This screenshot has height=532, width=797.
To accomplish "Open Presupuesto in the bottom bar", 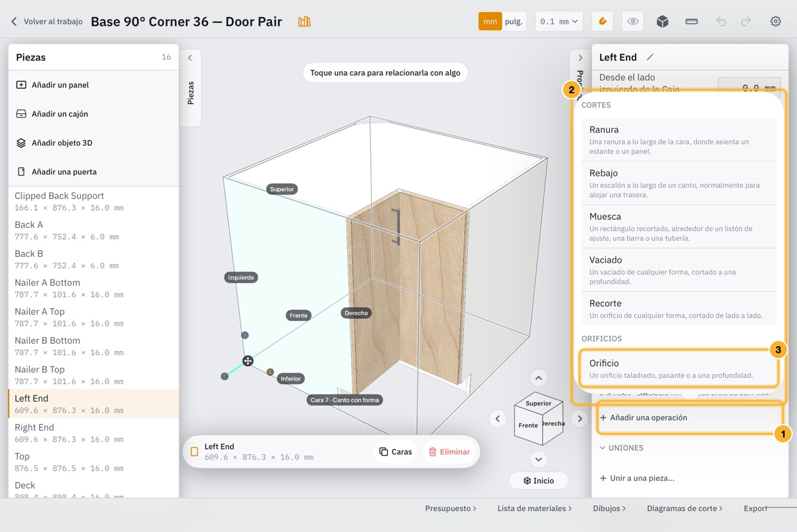I will [451, 508].
